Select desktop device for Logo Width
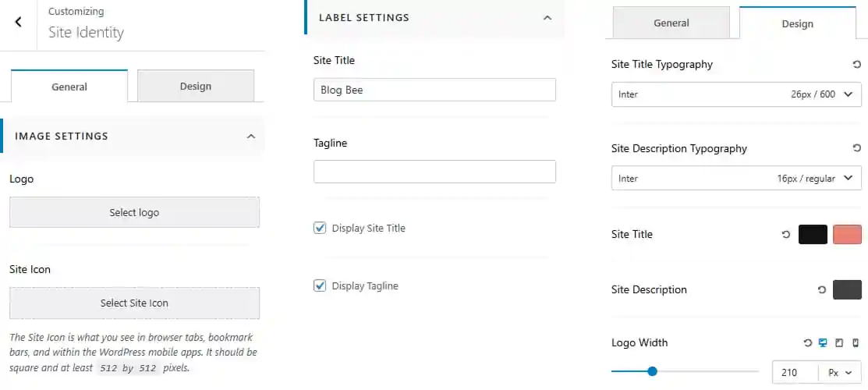Screen dimensions: 868x390 823,343
